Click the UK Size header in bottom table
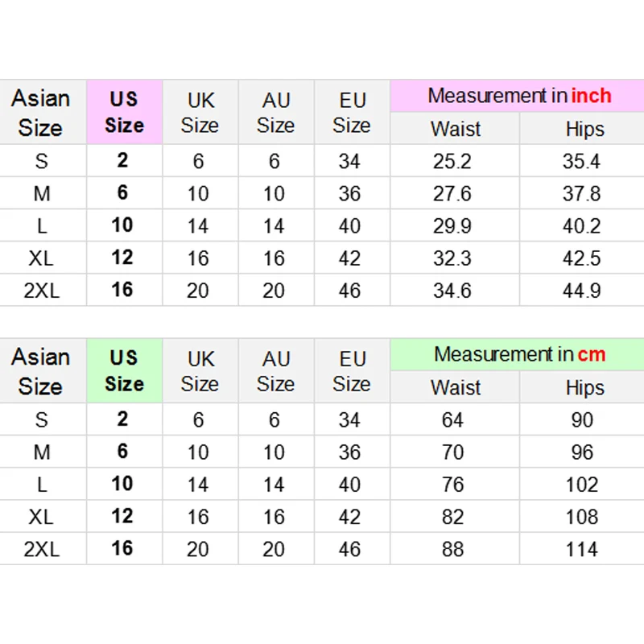 pos(200,371)
